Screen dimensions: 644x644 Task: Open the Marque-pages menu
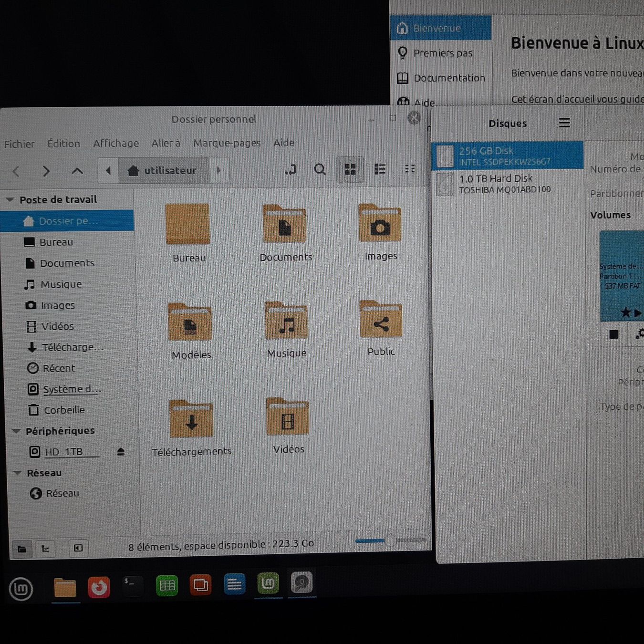pyautogui.click(x=227, y=143)
